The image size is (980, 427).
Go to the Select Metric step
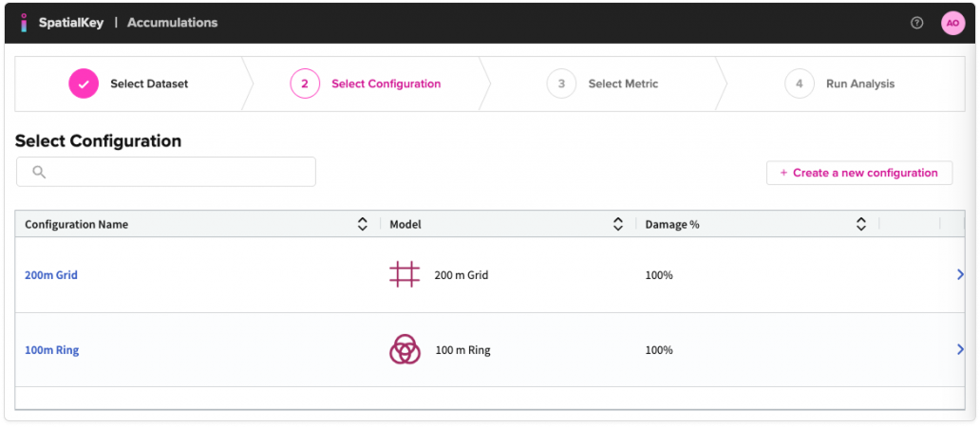click(x=623, y=84)
